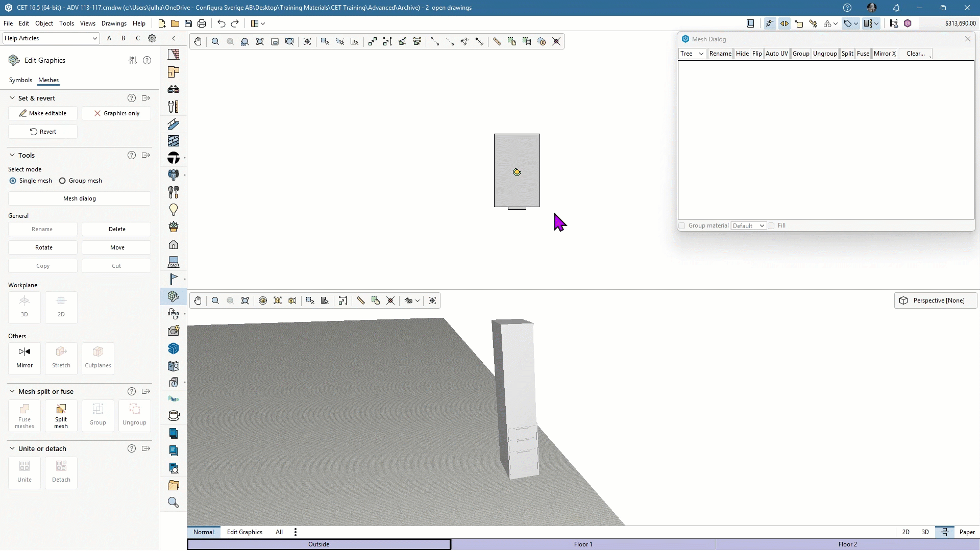Open the Clear... dropdown in Mesh Dialog
This screenshot has height=551, width=980.
916,54
